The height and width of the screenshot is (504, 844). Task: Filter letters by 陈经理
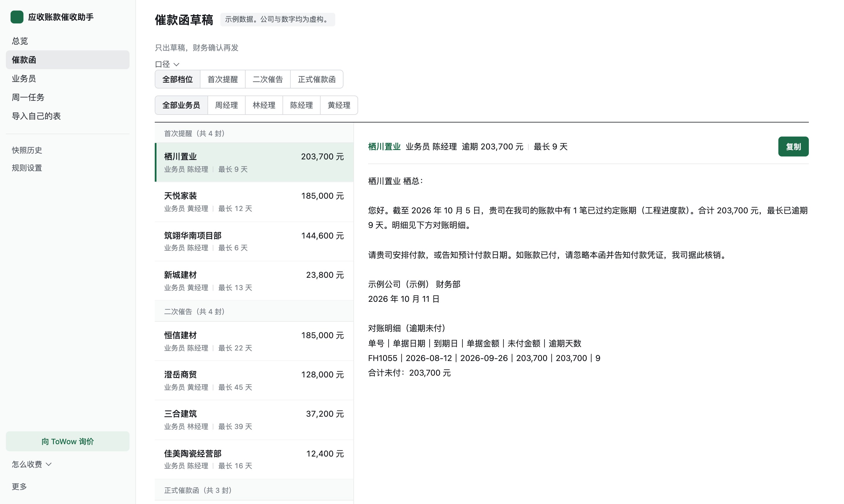point(301,105)
